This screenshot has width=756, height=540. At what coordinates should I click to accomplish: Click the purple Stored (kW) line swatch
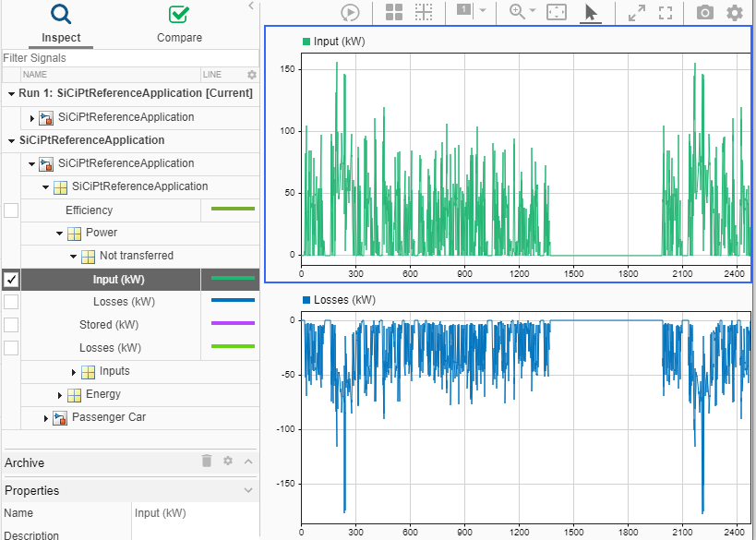233,325
